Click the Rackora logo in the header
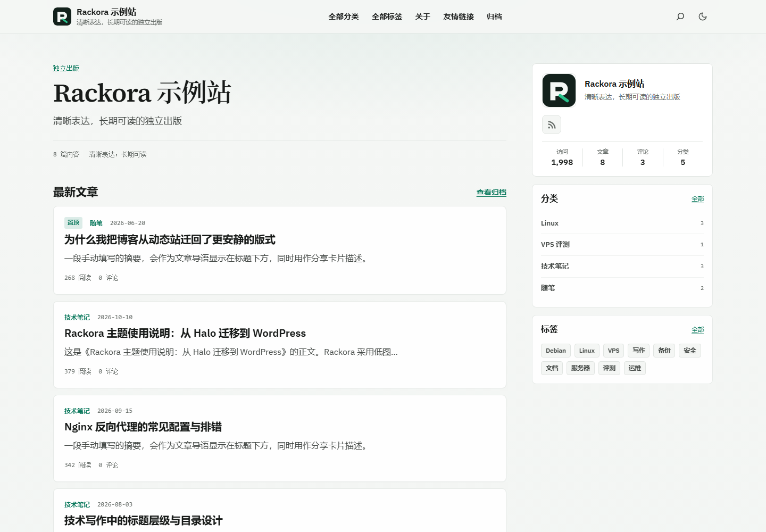Image resolution: width=766 pixels, height=532 pixels. [x=62, y=16]
